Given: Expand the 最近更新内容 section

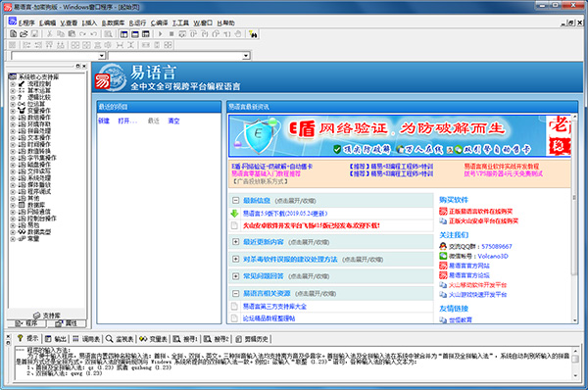Looking at the screenshot, I should tap(235, 242).
